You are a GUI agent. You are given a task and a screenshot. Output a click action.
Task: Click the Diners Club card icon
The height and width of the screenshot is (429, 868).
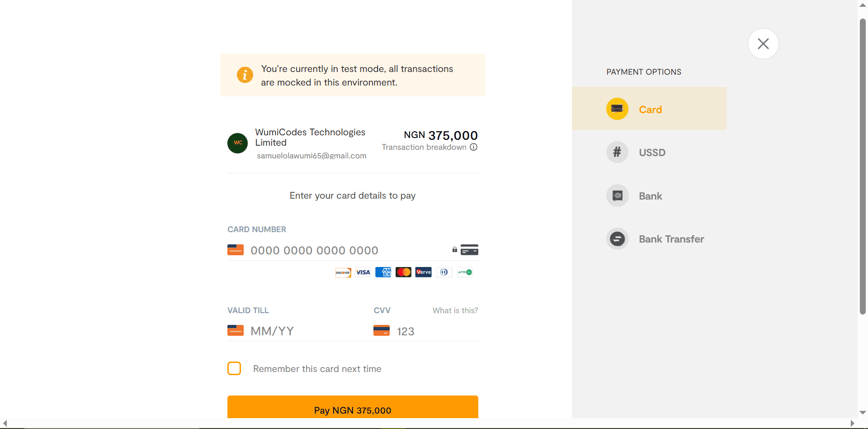pyautogui.click(x=444, y=272)
